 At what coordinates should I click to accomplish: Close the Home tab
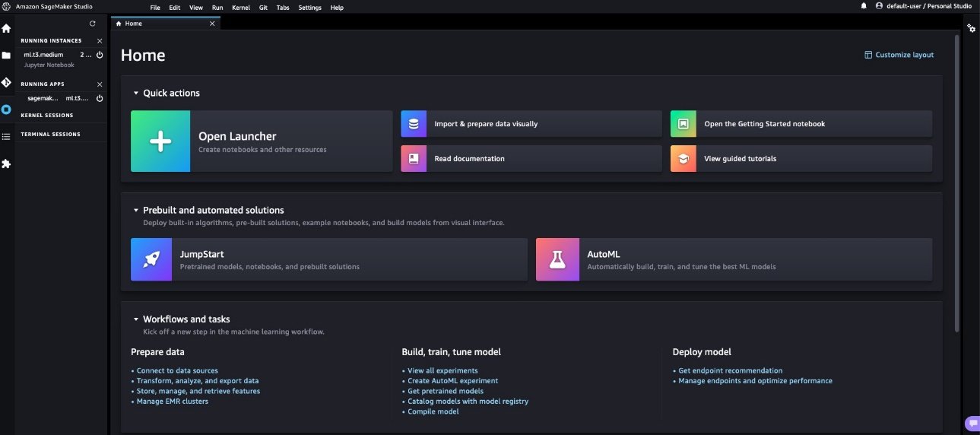pyautogui.click(x=212, y=24)
